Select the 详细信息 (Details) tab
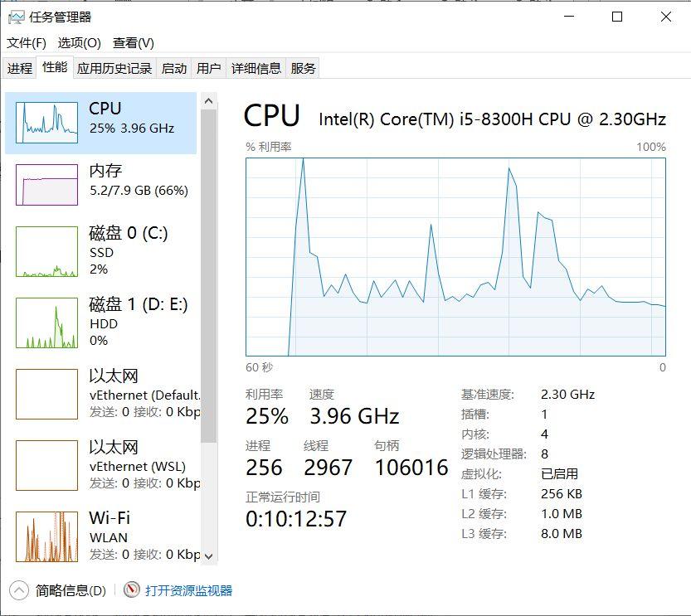 pos(257,68)
